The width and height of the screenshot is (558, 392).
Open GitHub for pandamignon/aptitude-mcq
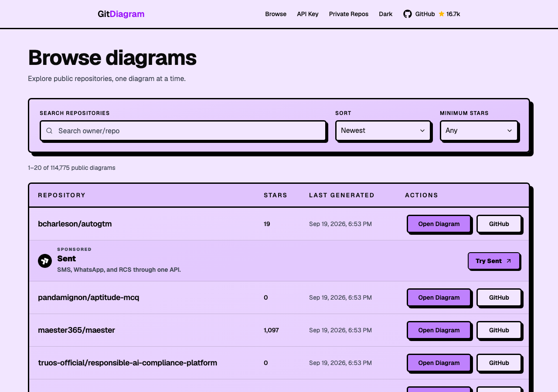[499, 297]
